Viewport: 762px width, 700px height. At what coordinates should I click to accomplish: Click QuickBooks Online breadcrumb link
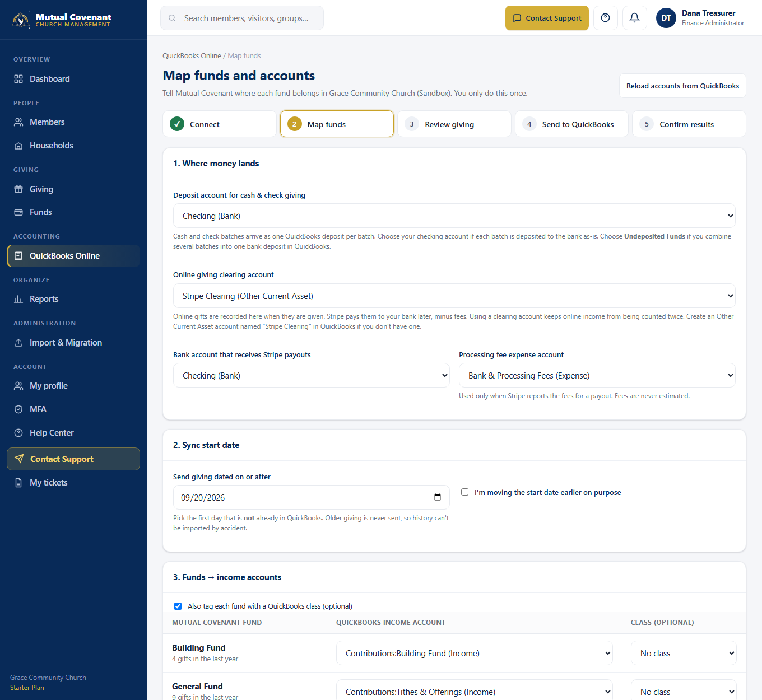[x=192, y=56]
